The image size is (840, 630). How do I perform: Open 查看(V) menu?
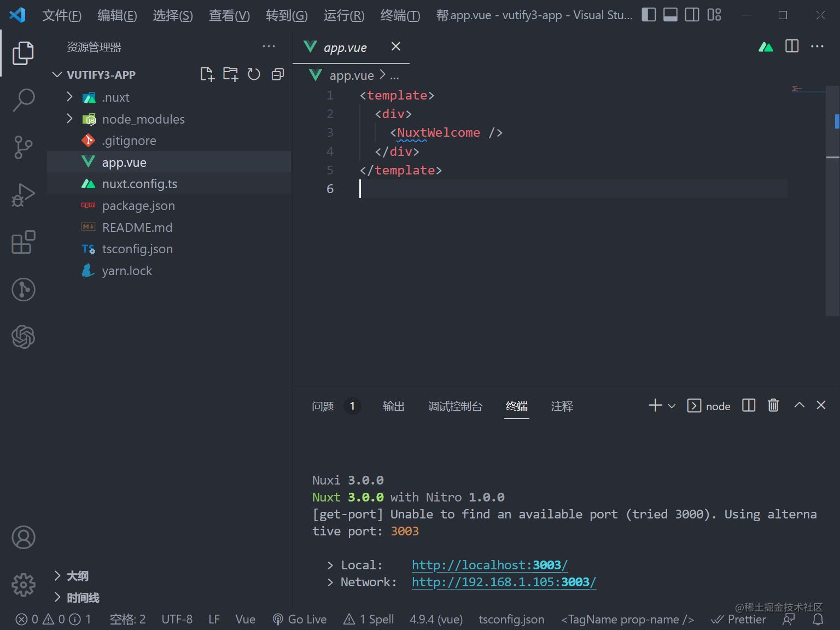tap(229, 15)
